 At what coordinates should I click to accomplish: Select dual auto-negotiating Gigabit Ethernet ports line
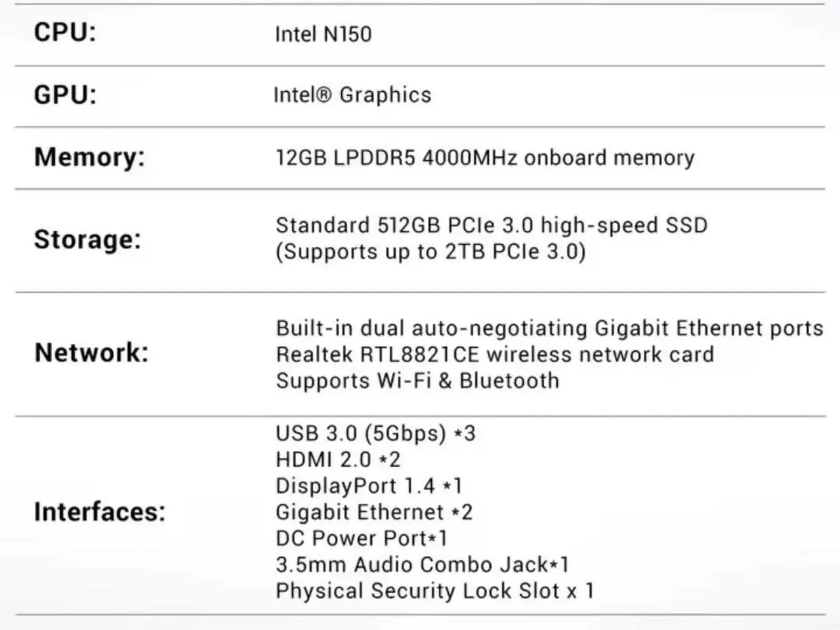[549, 328]
